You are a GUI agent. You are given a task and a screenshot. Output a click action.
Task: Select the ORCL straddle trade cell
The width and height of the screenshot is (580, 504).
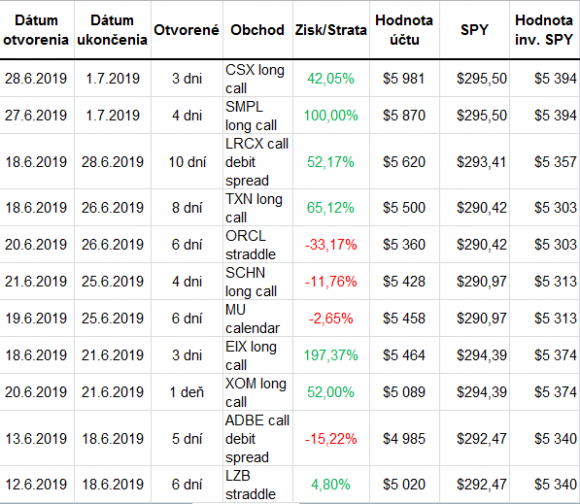(258, 244)
